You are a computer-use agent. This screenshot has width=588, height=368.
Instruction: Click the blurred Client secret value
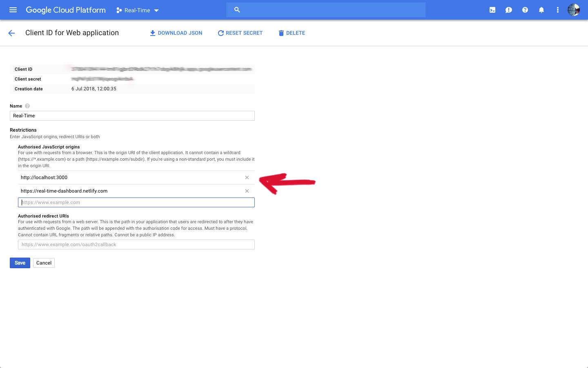tap(102, 79)
